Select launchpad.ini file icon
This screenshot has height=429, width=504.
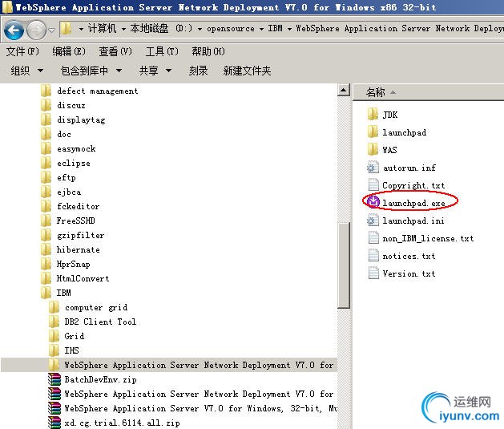click(373, 221)
